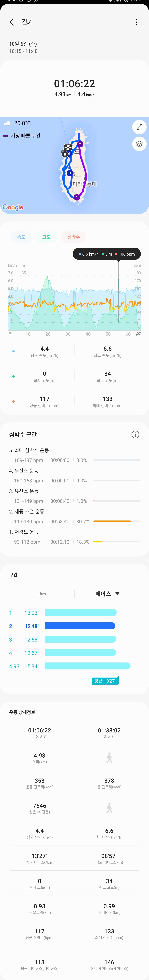Tap the heart rate zone info icon
The image size is (149, 980).
[135, 434]
